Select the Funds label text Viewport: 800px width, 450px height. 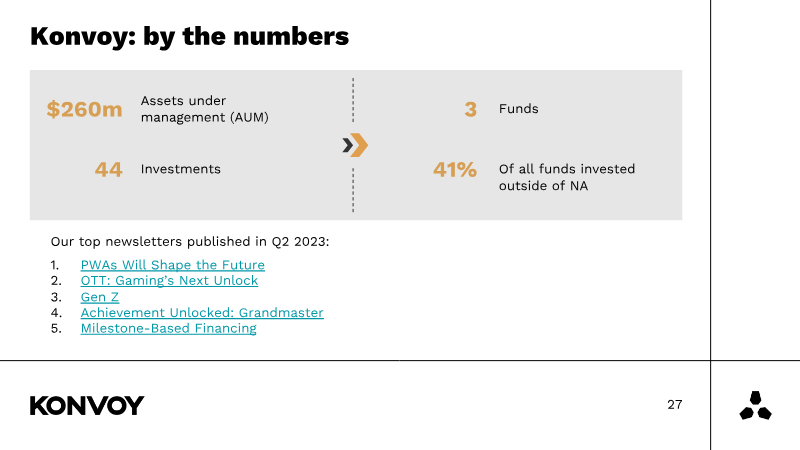(x=518, y=109)
